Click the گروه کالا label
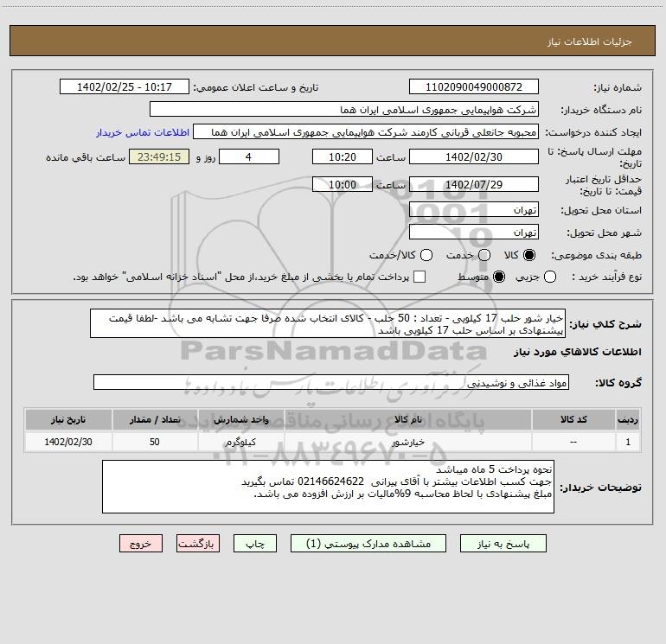This screenshot has height=644, width=666. (x=618, y=382)
